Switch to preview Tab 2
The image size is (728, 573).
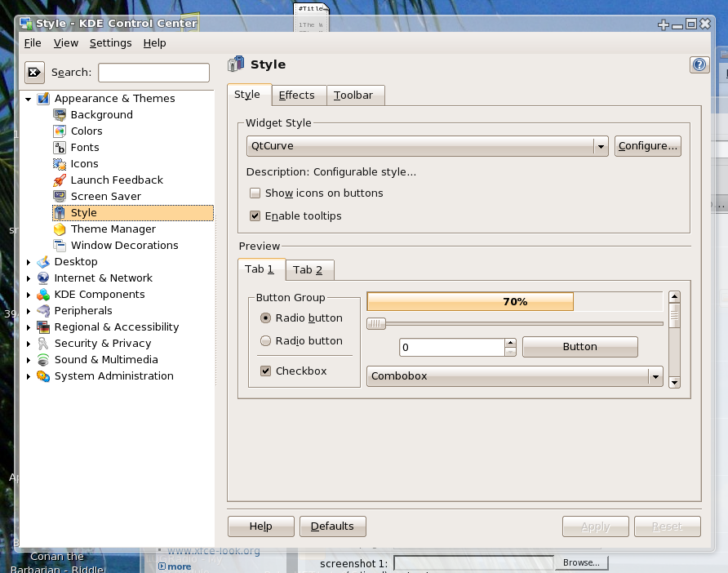[309, 270]
